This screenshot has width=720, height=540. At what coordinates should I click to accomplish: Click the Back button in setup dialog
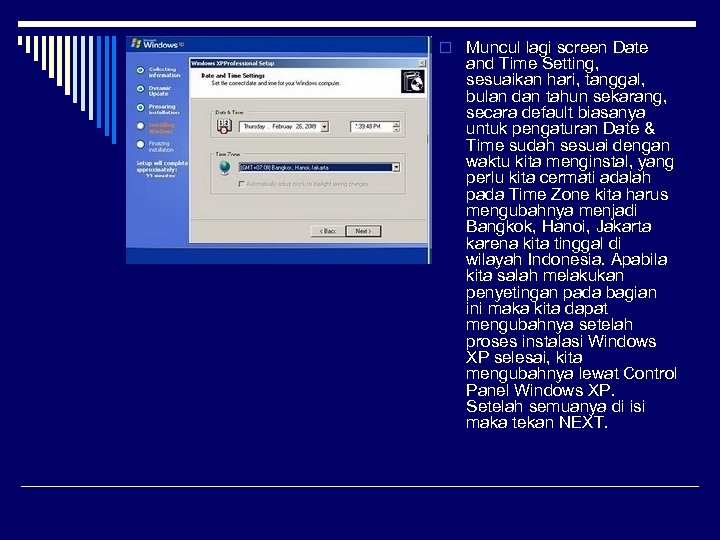(328, 231)
